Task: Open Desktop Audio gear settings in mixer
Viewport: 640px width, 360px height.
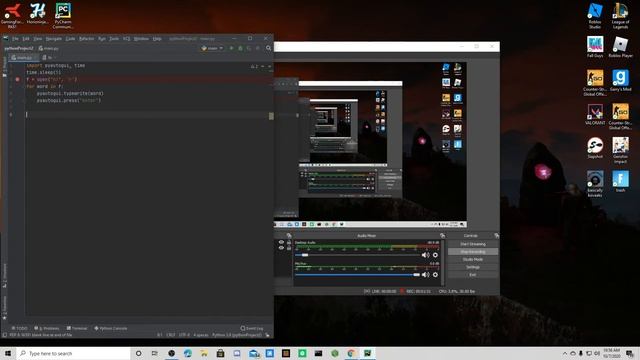Action: [x=435, y=255]
